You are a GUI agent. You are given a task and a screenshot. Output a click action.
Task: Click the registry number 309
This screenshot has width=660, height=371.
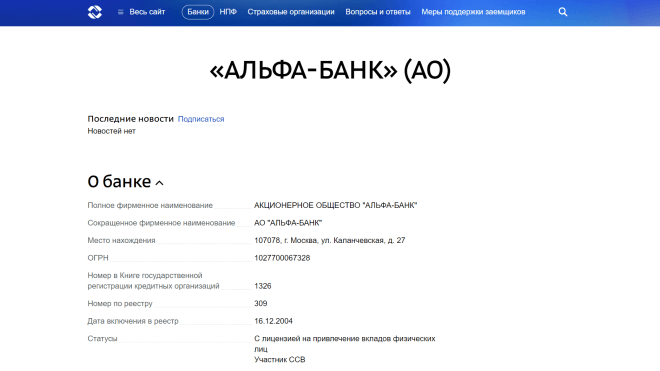(261, 304)
